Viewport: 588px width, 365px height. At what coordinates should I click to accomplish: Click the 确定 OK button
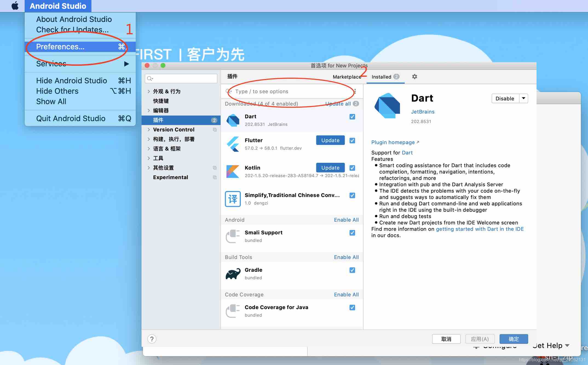(514, 339)
